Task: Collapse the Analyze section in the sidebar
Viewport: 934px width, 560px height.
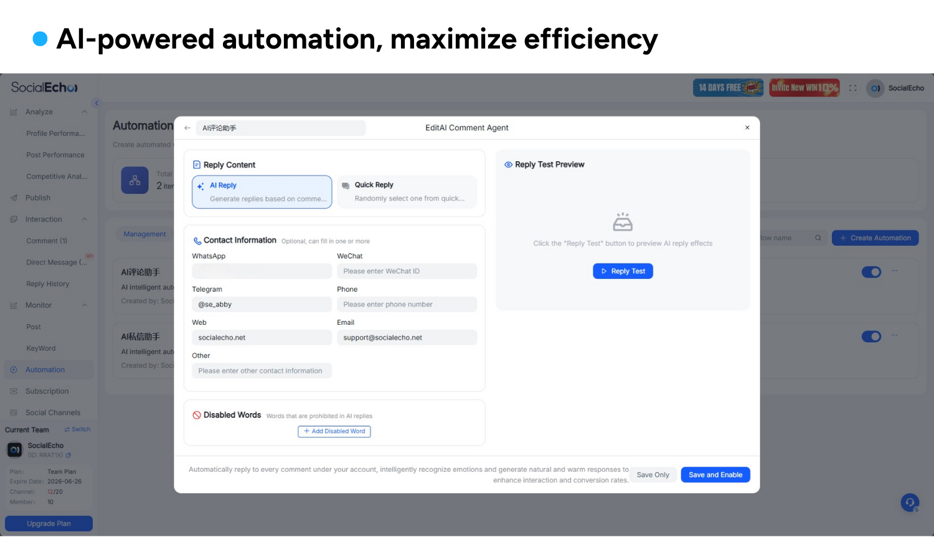Action: (x=85, y=112)
